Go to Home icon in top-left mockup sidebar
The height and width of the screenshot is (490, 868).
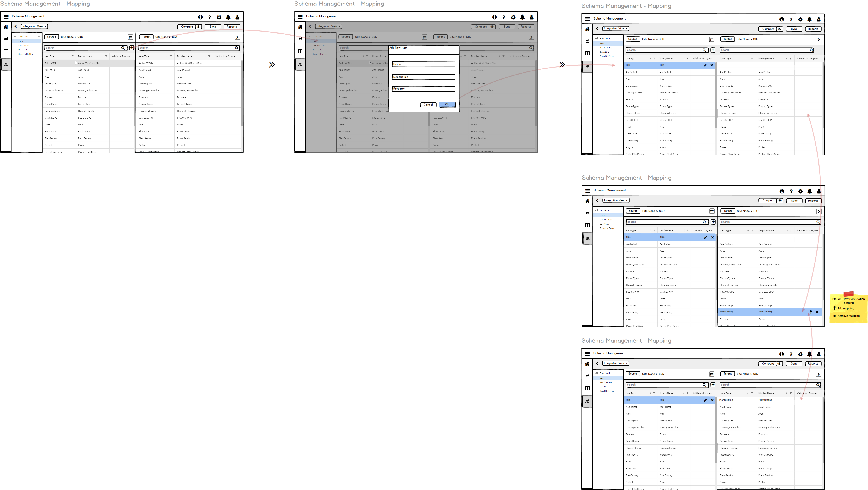pos(6,27)
